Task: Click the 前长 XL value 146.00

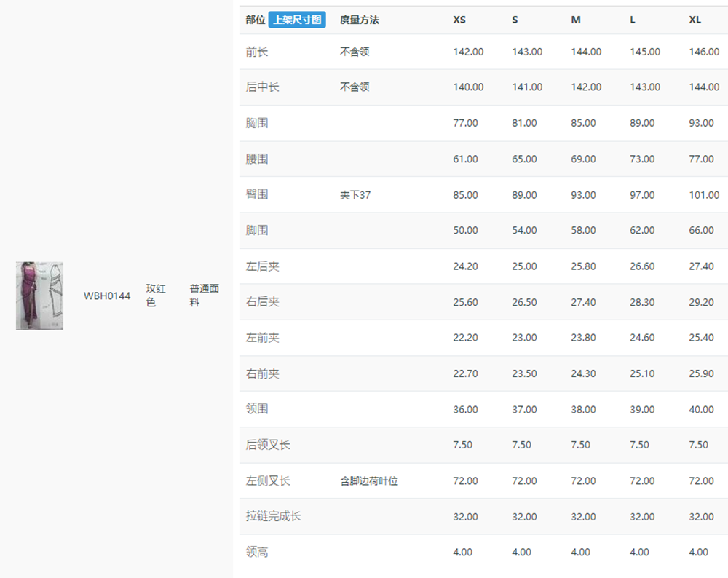Action: click(704, 52)
